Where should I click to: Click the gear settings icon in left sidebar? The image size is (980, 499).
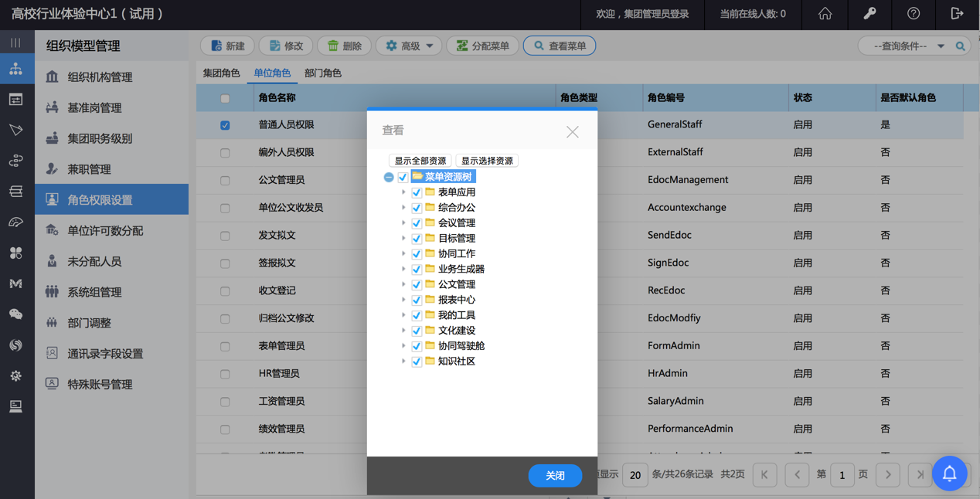15,375
